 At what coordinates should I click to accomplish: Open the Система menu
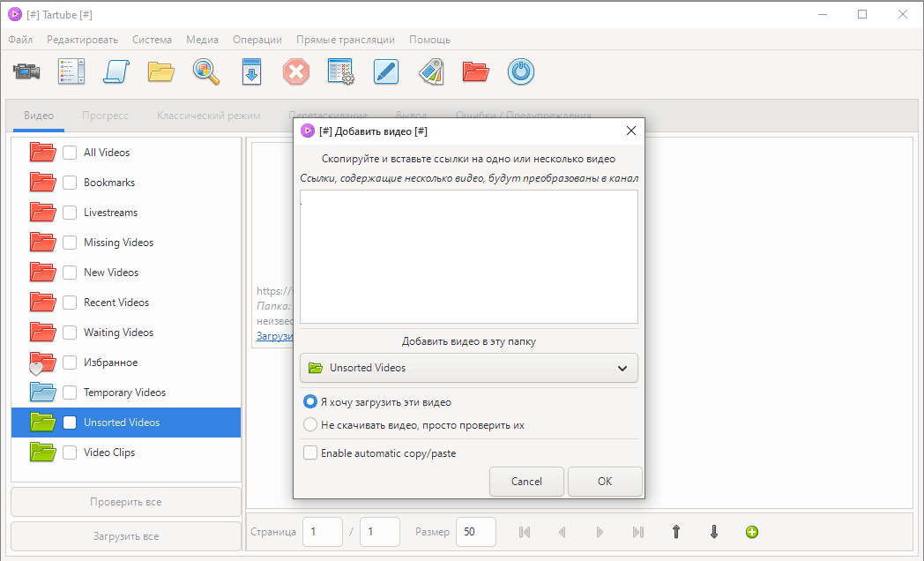tap(152, 40)
